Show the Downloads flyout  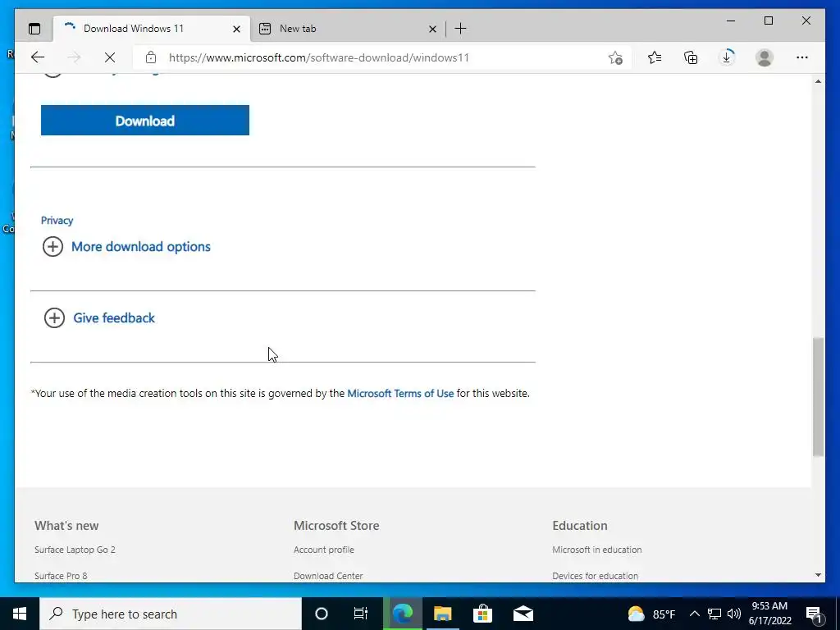[x=727, y=57]
